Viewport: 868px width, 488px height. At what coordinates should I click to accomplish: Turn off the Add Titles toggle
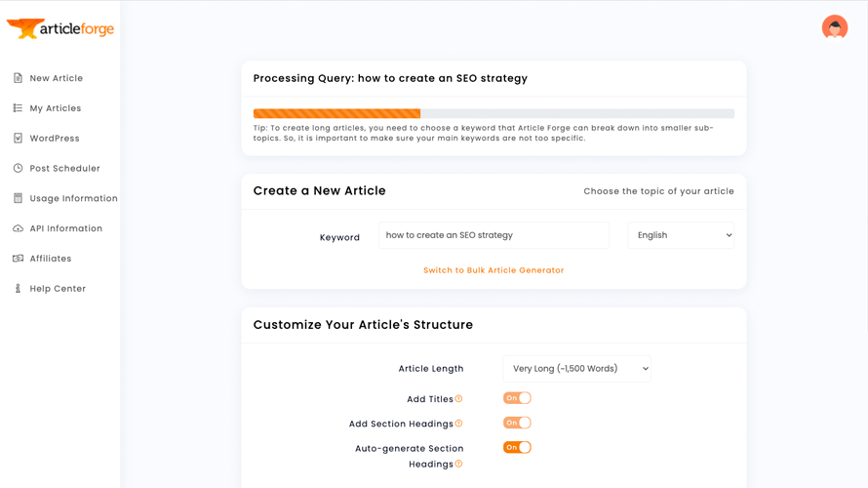pyautogui.click(x=517, y=397)
